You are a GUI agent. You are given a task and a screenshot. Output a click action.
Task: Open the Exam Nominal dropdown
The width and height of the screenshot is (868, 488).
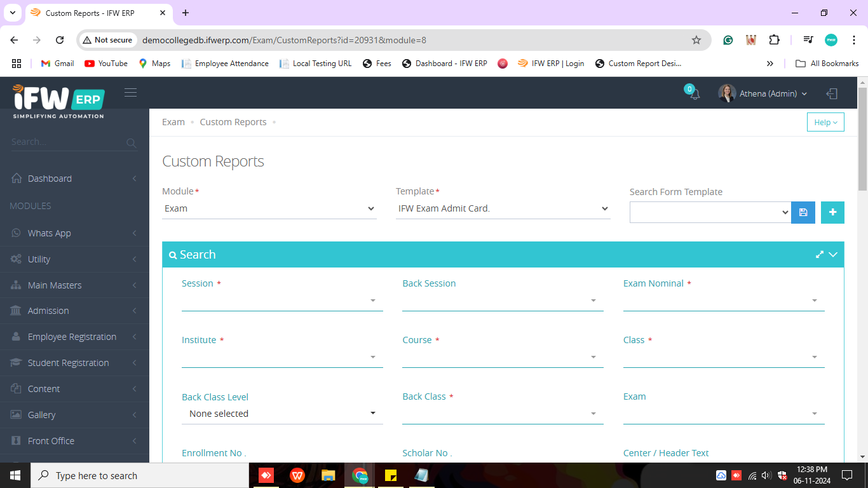[x=724, y=301]
